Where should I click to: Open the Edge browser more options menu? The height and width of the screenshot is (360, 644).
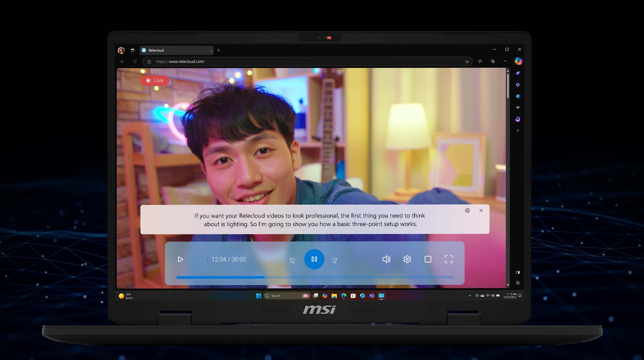click(x=505, y=61)
